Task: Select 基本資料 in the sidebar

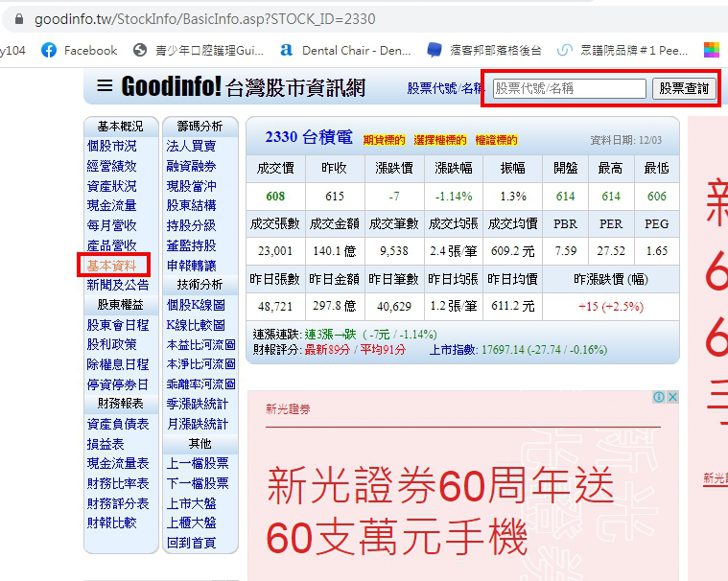Action: click(111, 266)
